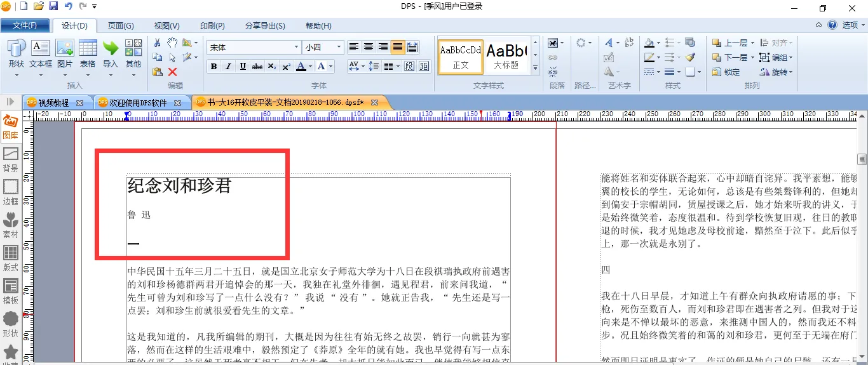Toggle strikethrough abc formatting
The width and height of the screenshot is (868, 365).
tap(257, 66)
